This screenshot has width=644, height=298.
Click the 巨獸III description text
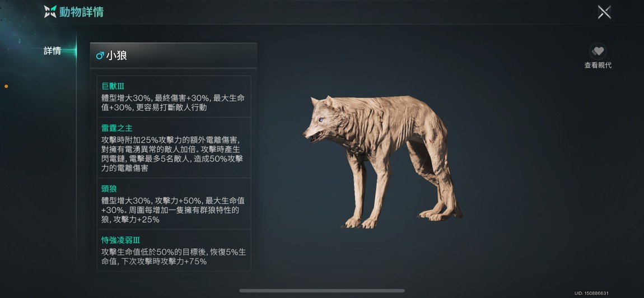point(173,103)
